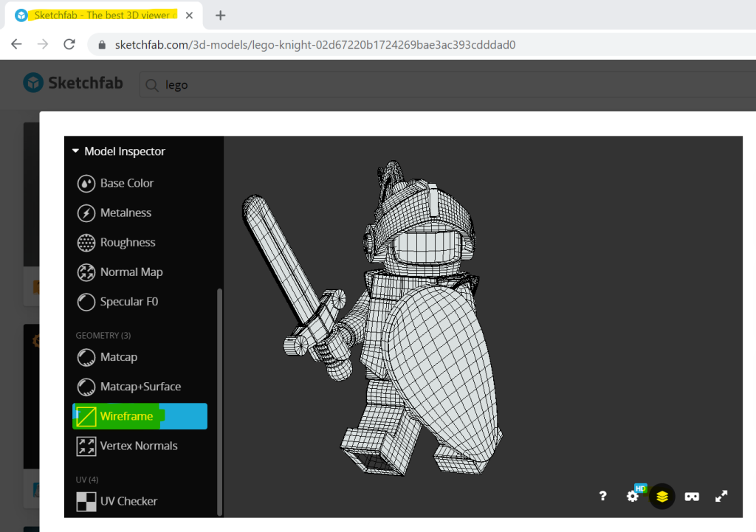This screenshot has width=756, height=532.
Task: Click the Roughness label
Action: point(128,242)
